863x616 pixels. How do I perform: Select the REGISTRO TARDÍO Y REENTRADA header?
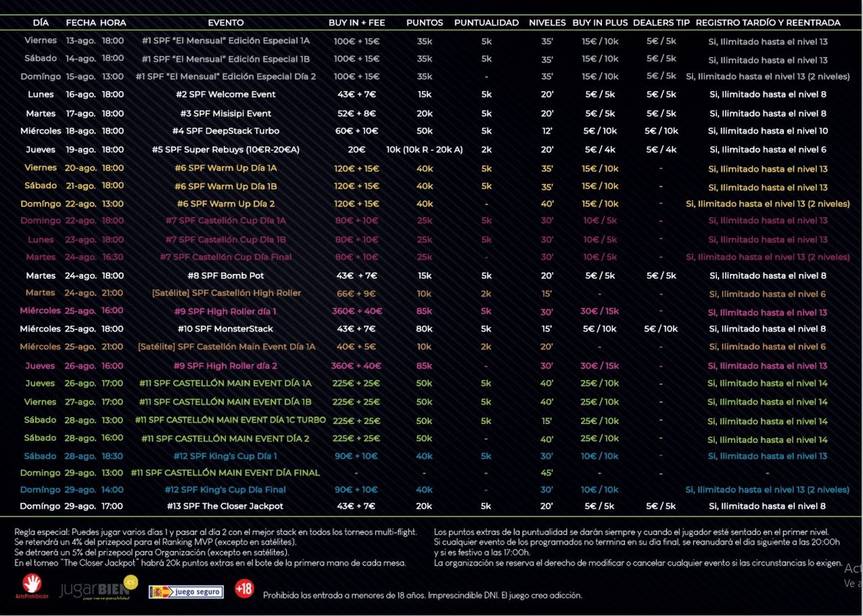(x=767, y=22)
